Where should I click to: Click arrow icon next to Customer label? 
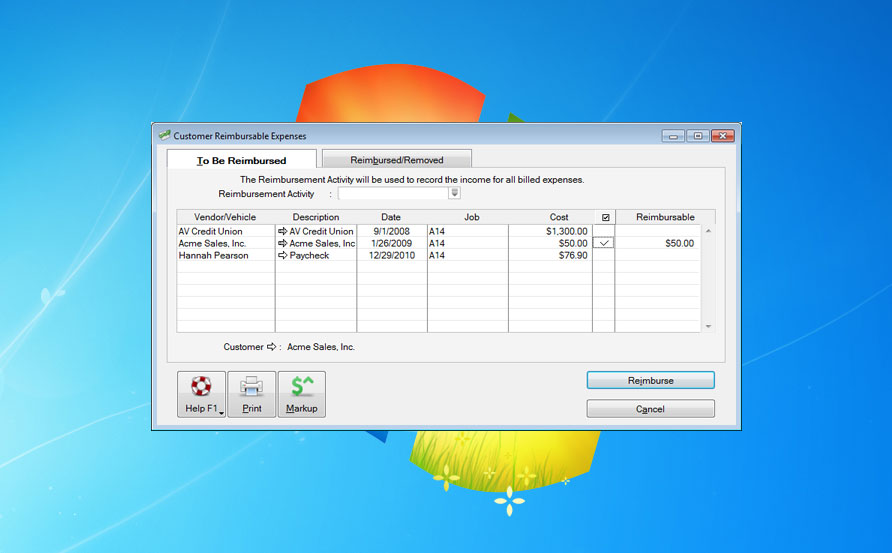pyautogui.click(x=271, y=346)
